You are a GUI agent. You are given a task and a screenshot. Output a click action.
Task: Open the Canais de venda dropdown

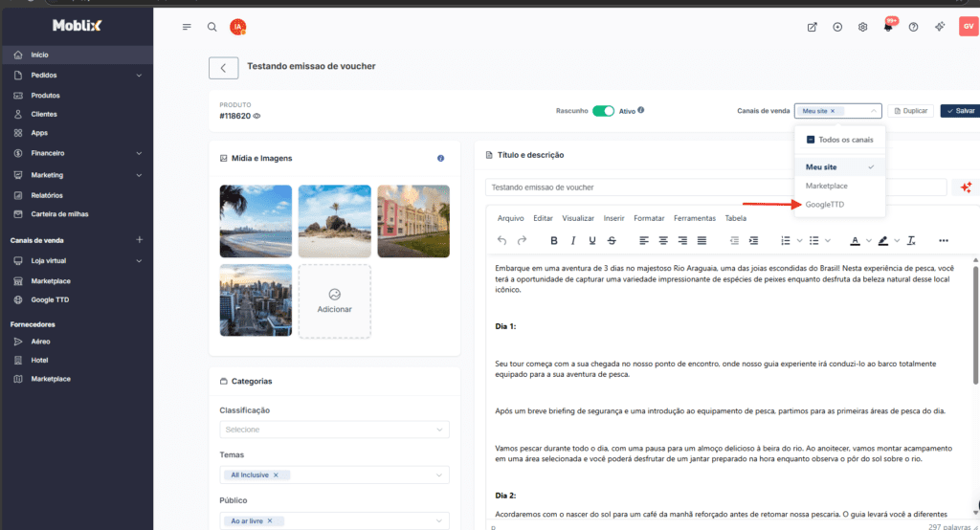pyautogui.click(x=837, y=111)
